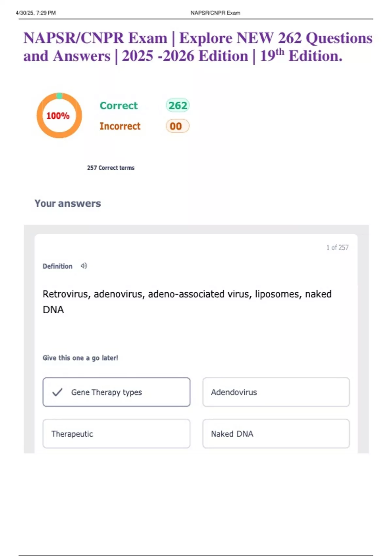Click the page header 'NAPSR/CNPR Exam' text
Viewport: 392px width, 556px height.
click(215, 13)
